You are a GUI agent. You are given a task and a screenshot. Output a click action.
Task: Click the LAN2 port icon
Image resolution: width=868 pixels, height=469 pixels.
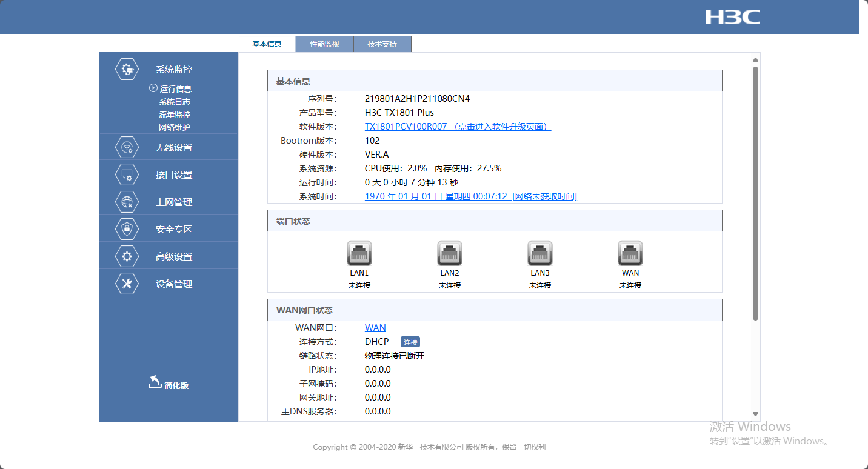[450, 253]
